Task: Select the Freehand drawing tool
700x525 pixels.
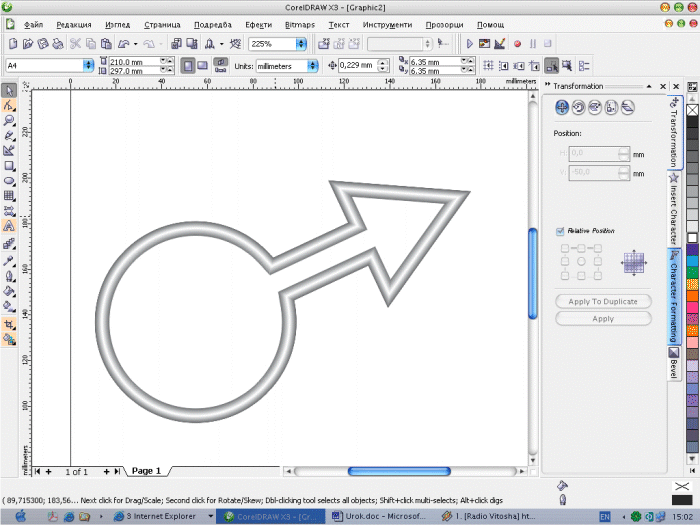Action: click(9, 136)
